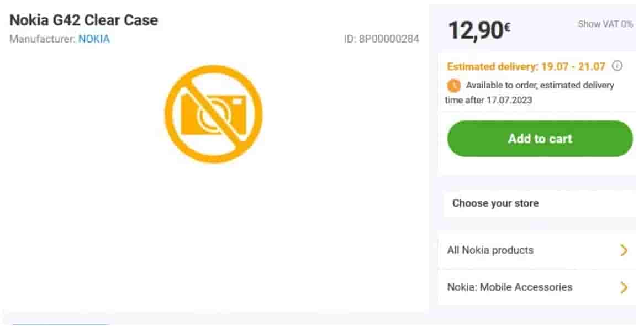Click the no-photo camera placeholder icon
The height and width of the screenshot is (326, 644).
(213, 114)
